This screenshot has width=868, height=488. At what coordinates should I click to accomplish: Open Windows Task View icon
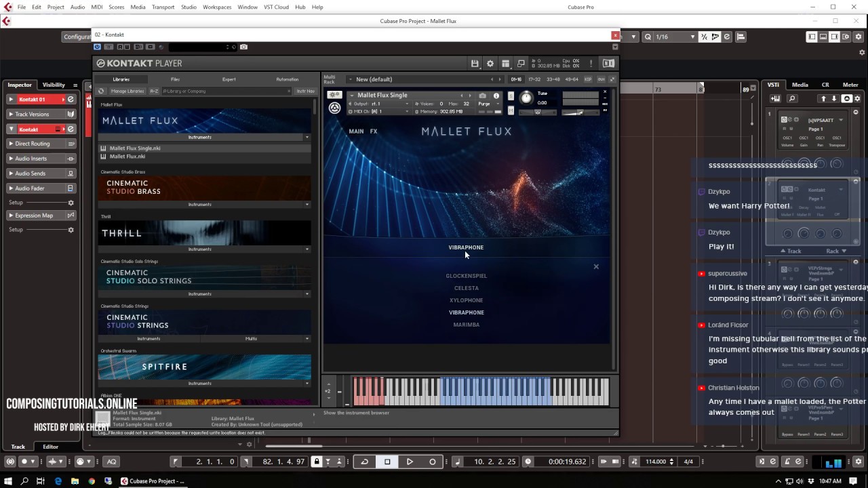(41, 481)
